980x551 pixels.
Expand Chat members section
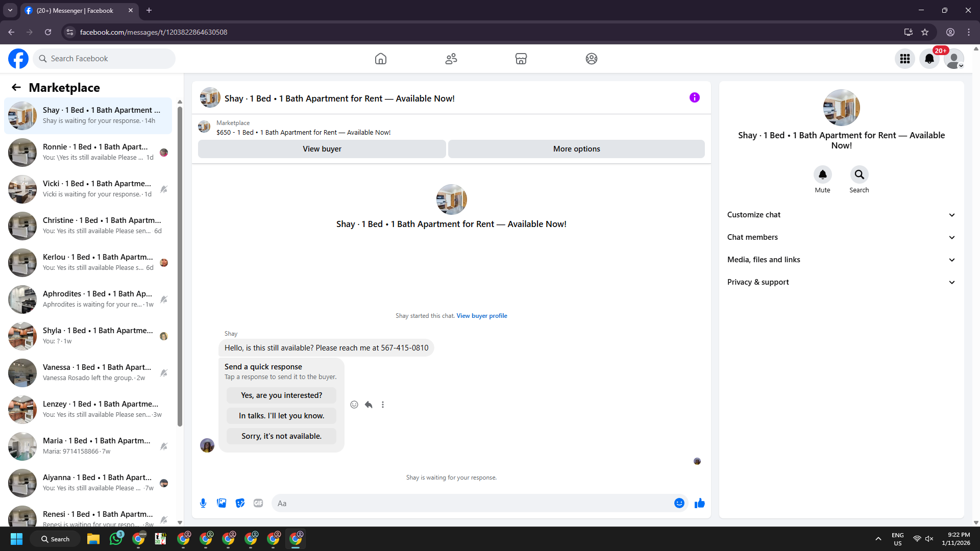842,237
